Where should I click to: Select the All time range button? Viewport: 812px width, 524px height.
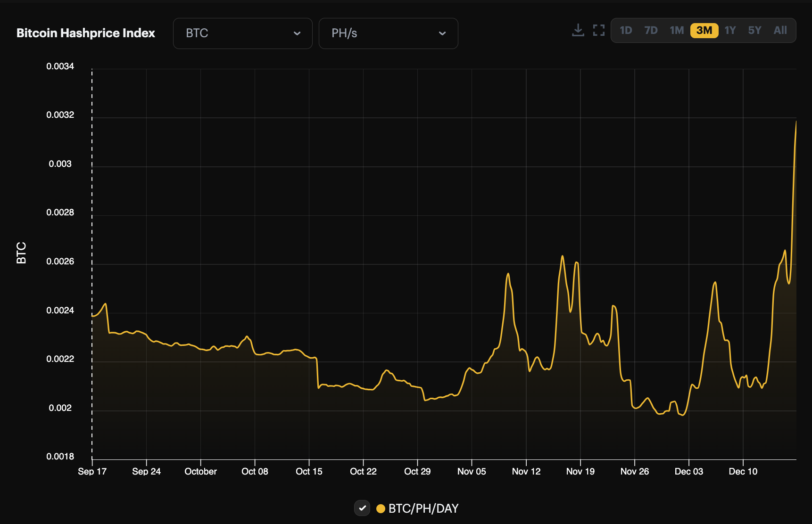coord(780,30)
